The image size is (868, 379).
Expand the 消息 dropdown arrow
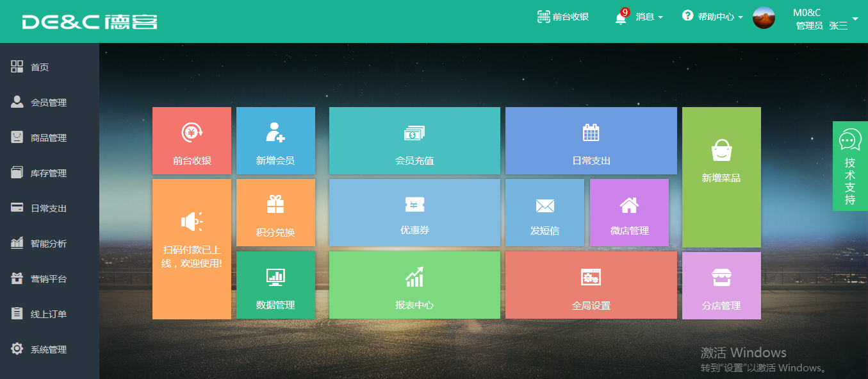[x=660, y=17]
